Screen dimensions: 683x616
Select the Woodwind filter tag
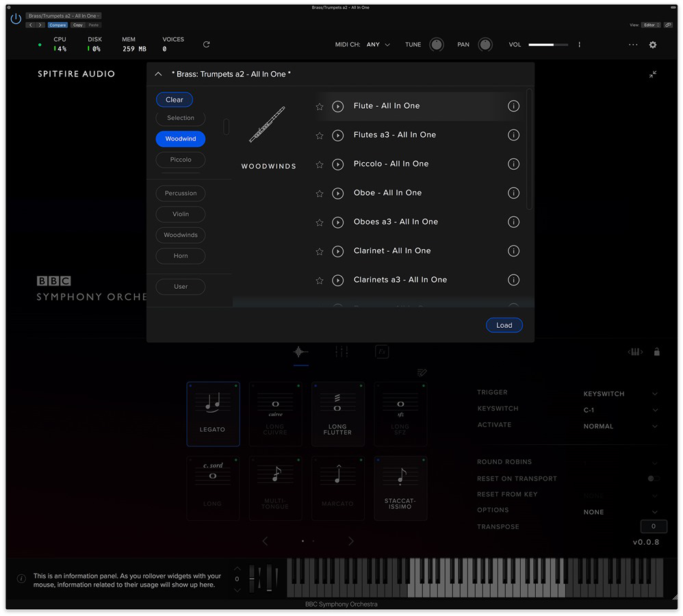[181, 139]
